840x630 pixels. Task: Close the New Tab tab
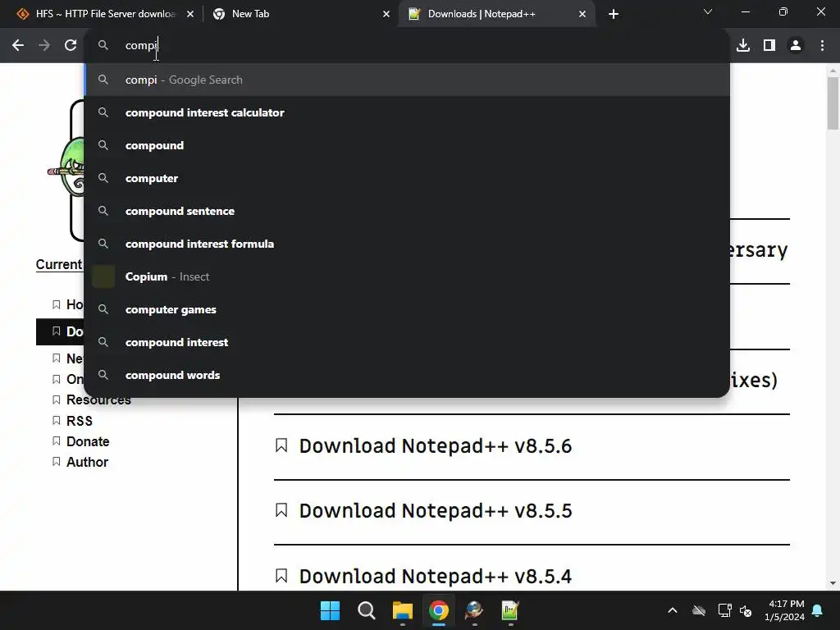tap(386, 14)
